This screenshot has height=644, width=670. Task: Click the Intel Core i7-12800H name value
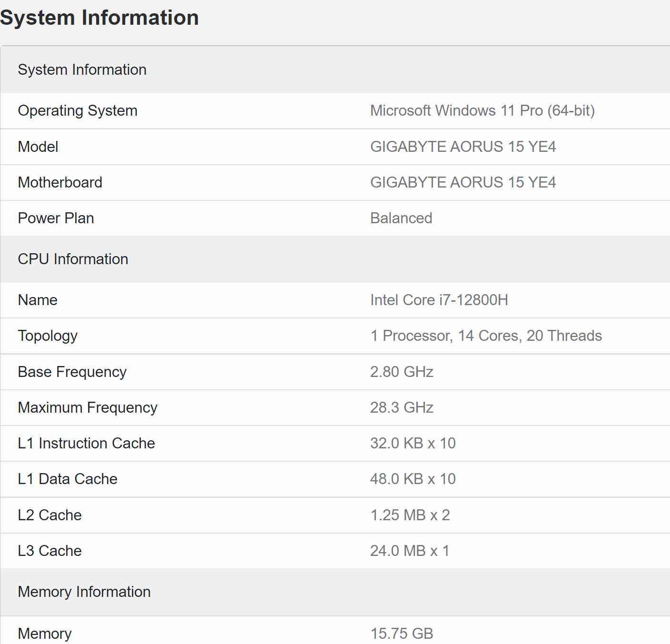click(x=439, y=300)
